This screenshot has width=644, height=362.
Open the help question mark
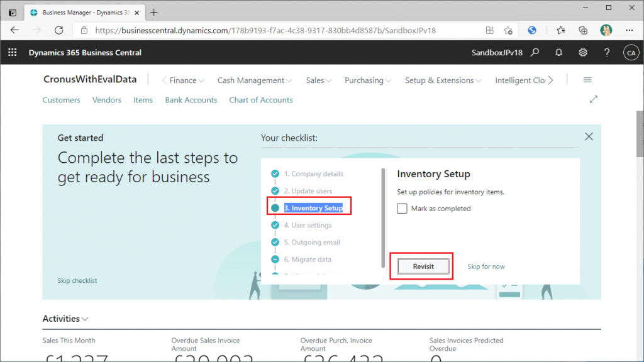click(x=607, y=53)
